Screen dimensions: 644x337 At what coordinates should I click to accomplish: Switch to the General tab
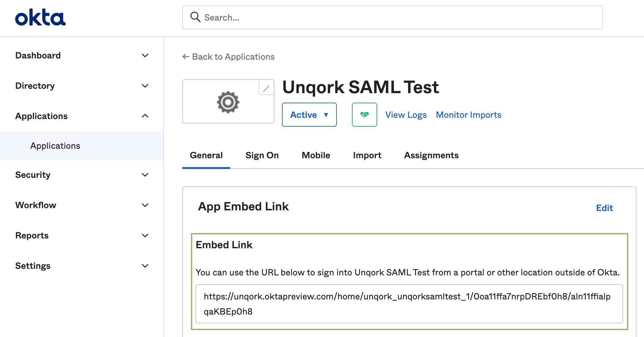click(x=206, y=155)
